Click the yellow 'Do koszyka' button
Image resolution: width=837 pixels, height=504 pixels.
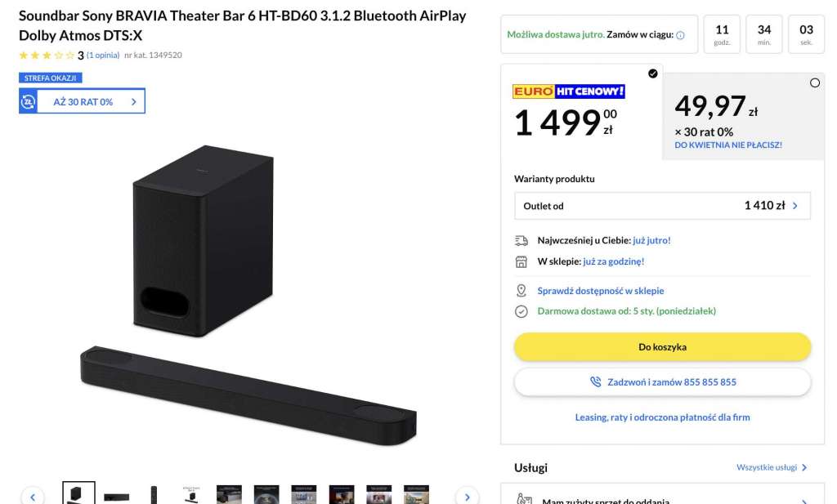(x=662, y=346)
